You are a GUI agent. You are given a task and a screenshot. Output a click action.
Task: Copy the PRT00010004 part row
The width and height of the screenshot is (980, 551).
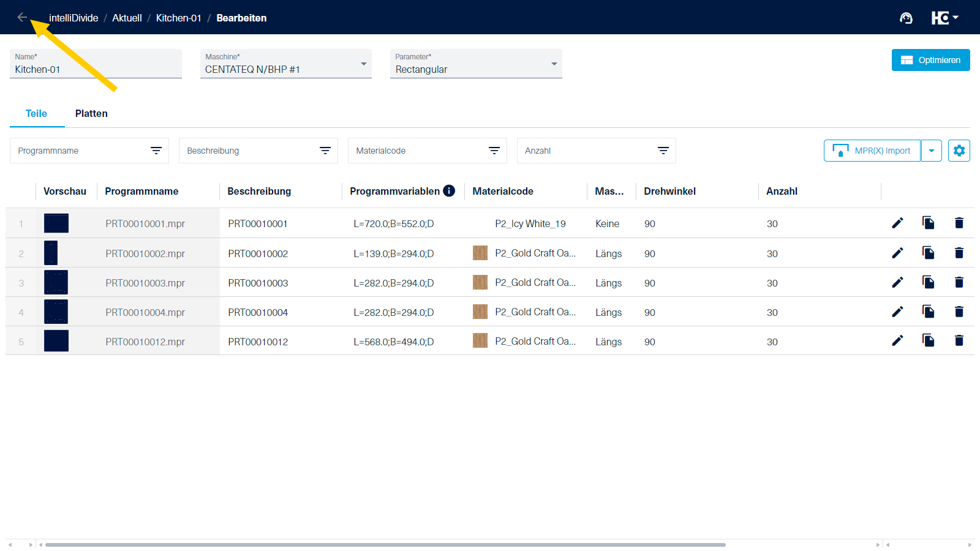pyautogui.click(x=928, y=312)
